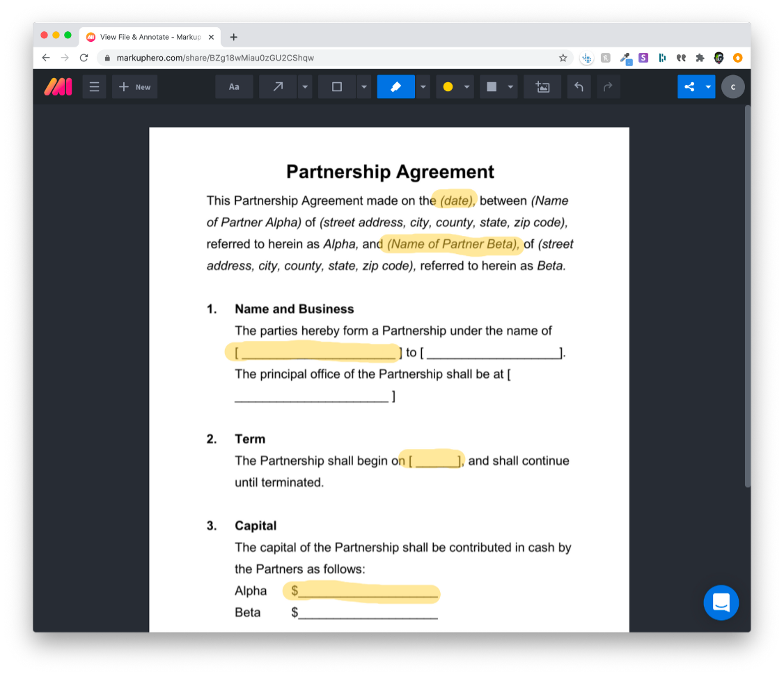This screenshot has height=675, width=784.
Task: Open the chat support bubble
Action: click(x=721, y=603)
